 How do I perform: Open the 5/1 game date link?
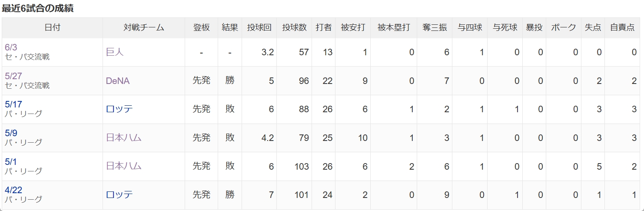[x=10, y=162]
